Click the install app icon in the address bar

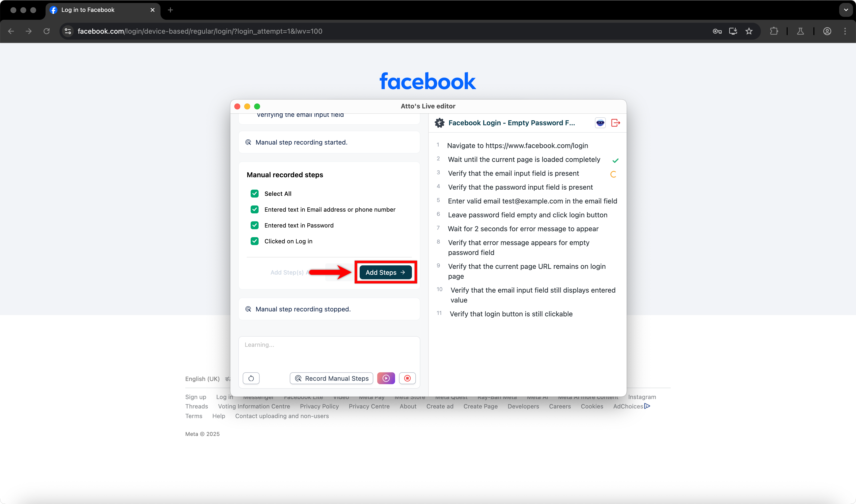pyautogui.click(x=733, y=31)
